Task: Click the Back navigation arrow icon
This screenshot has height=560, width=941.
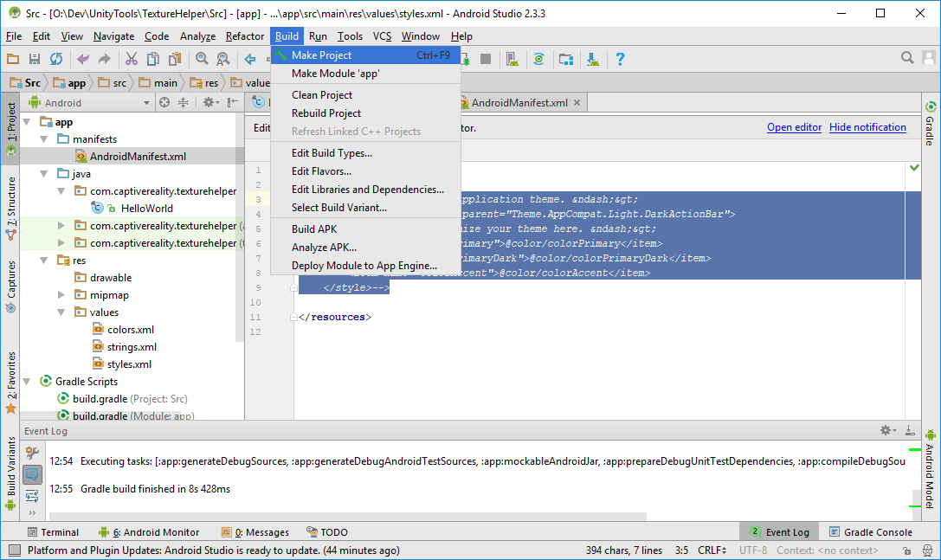Action: 250,59
